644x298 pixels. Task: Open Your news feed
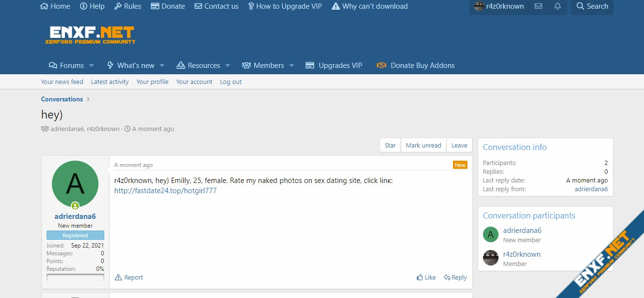[x=62, y=82]
